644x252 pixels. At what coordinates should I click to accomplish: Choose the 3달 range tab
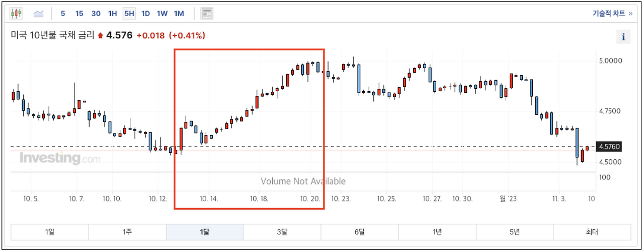[282, 232]
